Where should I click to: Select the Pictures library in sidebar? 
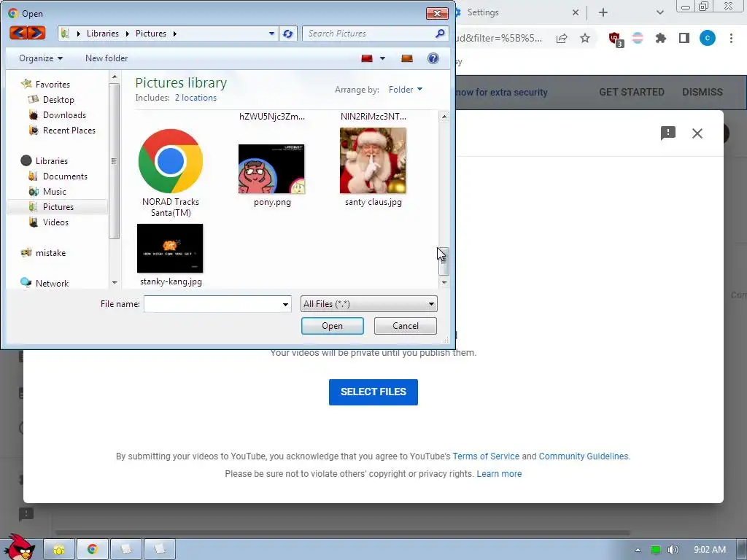pos(58,206)
